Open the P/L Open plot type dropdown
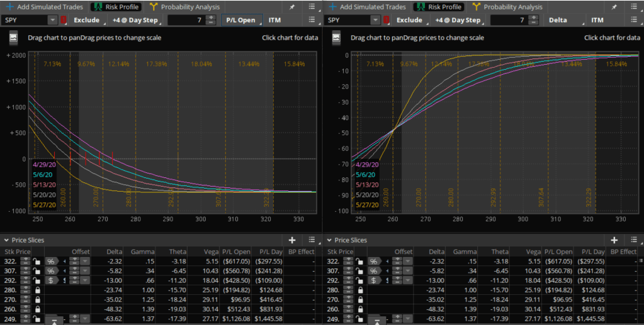The image size is (644, 325). (x=241, y=20)
